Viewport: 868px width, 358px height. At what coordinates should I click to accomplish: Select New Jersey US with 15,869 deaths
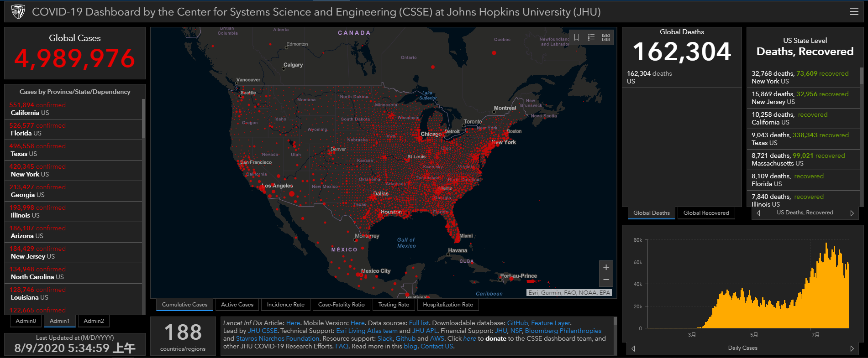tap(804, 98)
